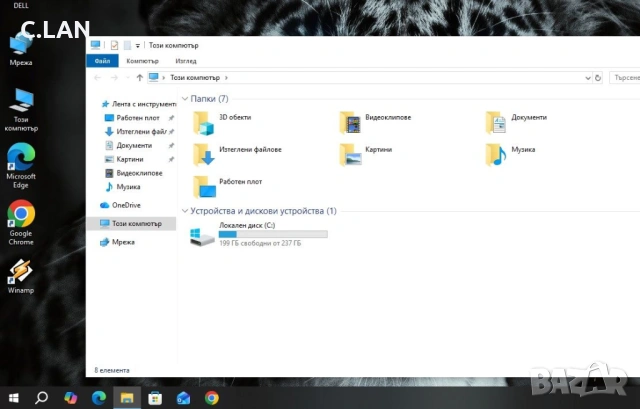Viewport: 640px width, 409px height.
Task: Switch to the Изглед ribbon tab
Action: pyautogui.click(x=186, y=61)
